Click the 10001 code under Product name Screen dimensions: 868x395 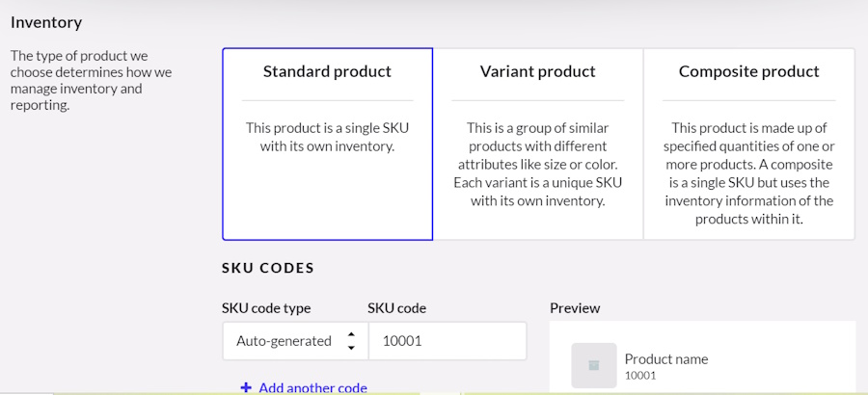pyautogui.click(x=640, y=376)
